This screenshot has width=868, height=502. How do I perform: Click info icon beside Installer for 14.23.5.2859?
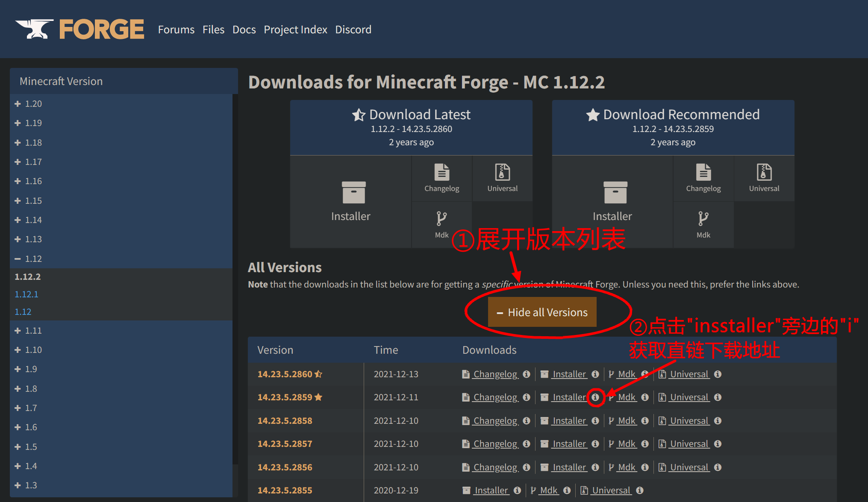pos(595,397)
